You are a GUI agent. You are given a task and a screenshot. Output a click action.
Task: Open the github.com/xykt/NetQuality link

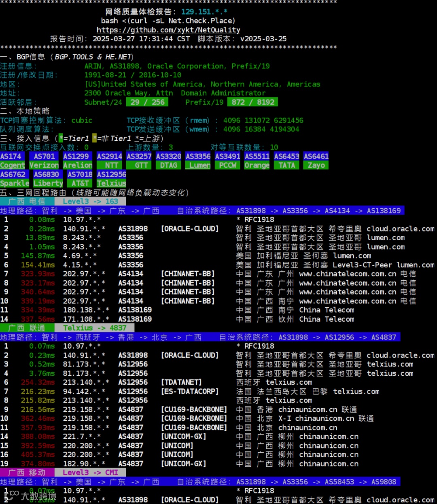pyautogui.click(x=168, y=30)
